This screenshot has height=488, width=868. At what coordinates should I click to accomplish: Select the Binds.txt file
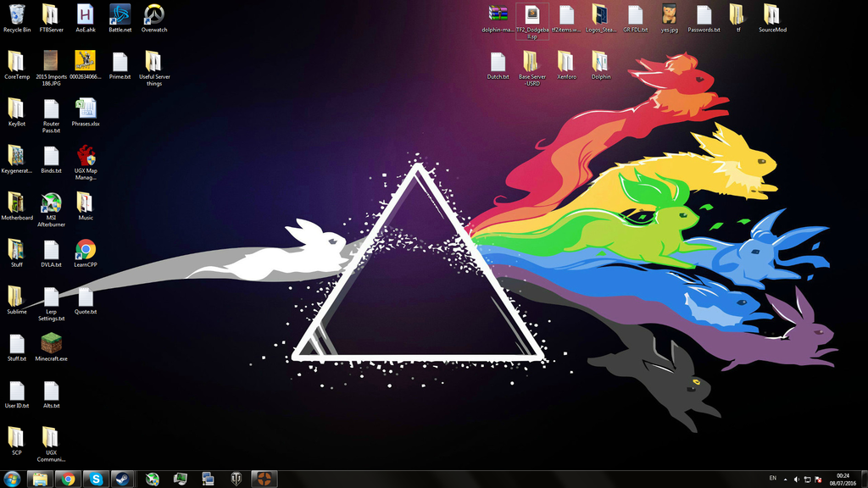(51, 159)
